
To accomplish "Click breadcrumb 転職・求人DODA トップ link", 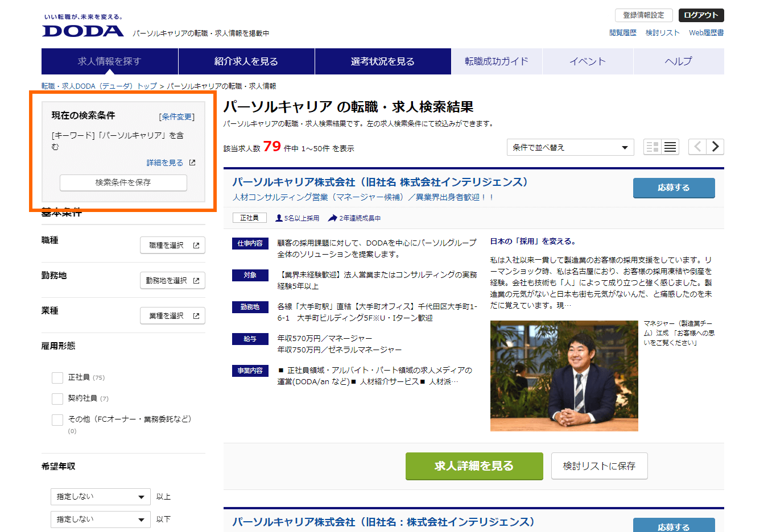I will click(99, 86).
